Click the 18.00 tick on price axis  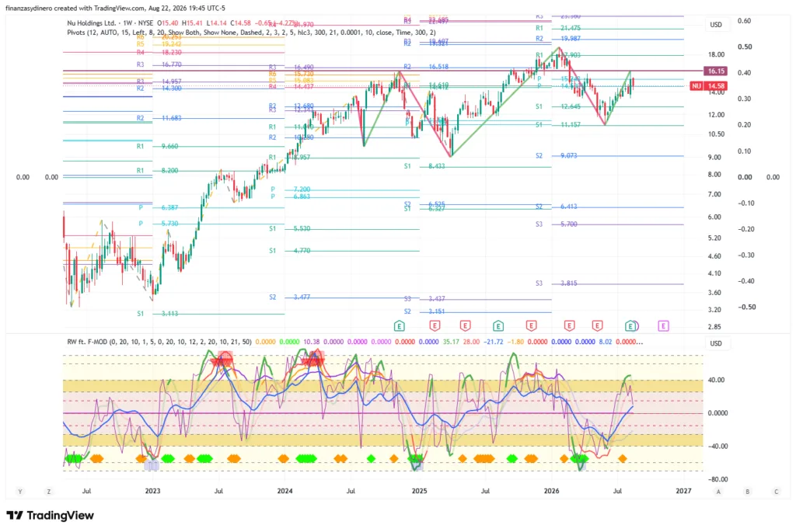tap(716, 55)
